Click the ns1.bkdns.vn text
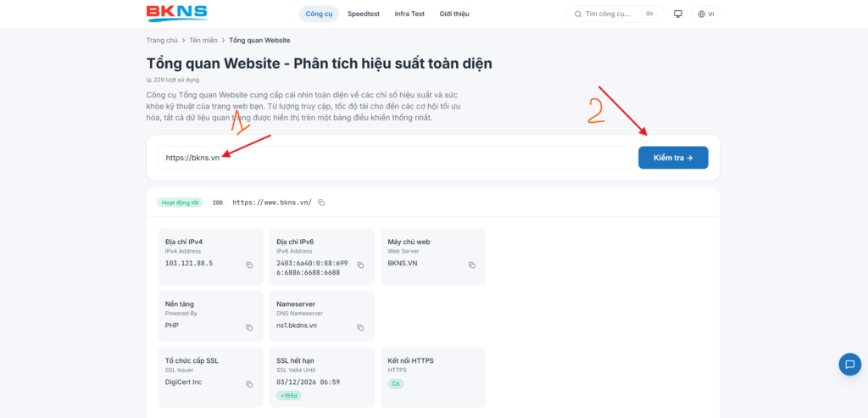This screenshot has height=418, width=868. click(x=297, y=326)
